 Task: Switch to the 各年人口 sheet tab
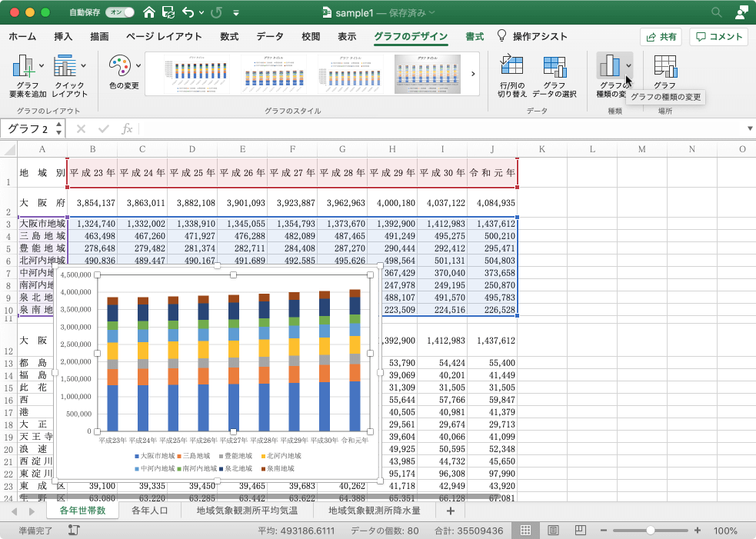pos(150,511)
